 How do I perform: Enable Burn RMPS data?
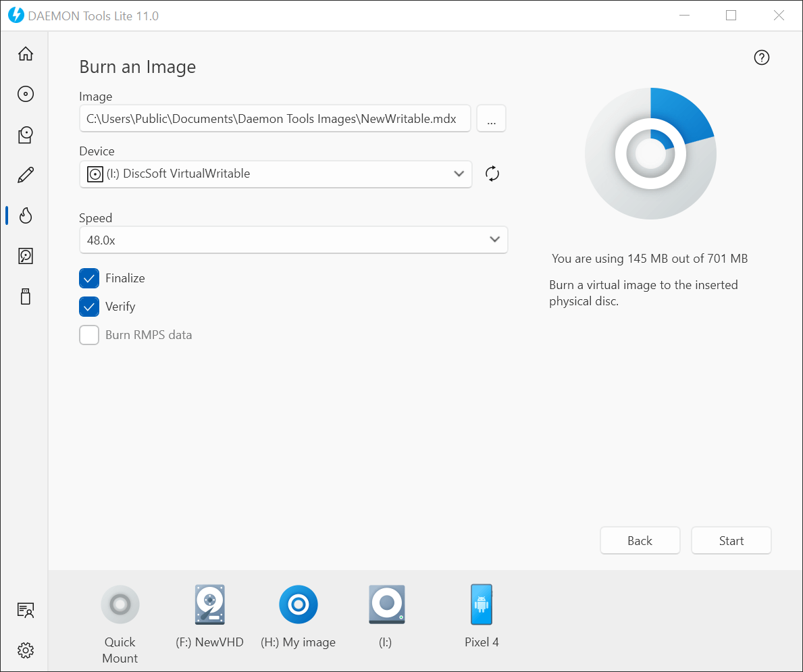click(89, 335)
